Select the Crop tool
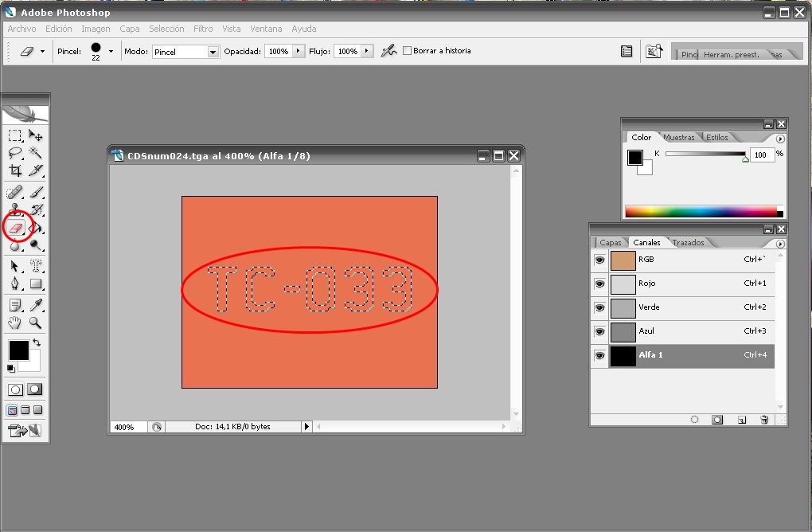This screenshot has width=812, height=532. (15, 170)
